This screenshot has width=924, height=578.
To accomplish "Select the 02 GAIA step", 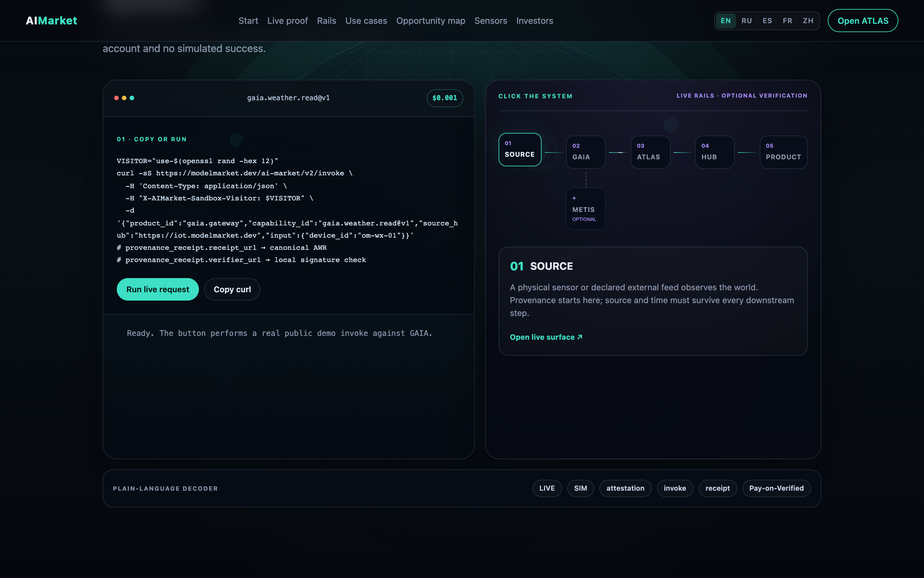I will (x=585, y=152).
